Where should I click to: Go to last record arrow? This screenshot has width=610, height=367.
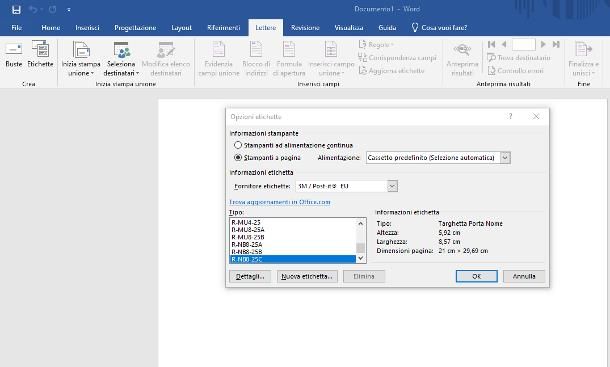pos(556,44)
